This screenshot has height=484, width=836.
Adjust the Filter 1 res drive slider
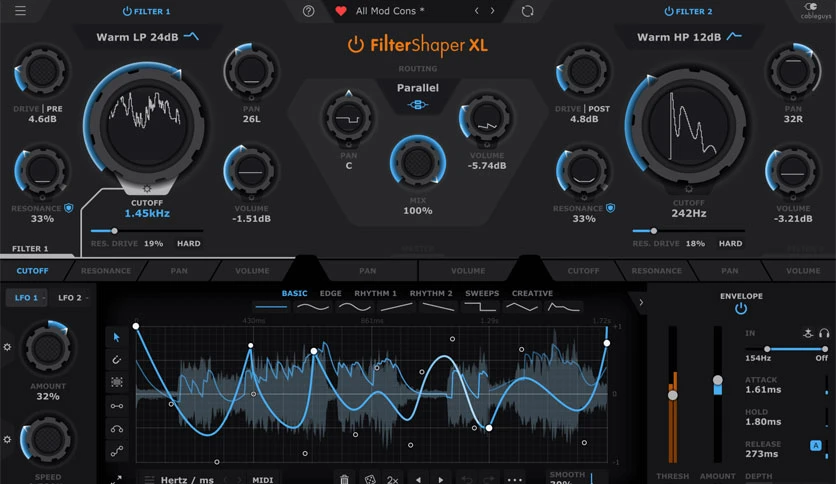click(147, 231)
